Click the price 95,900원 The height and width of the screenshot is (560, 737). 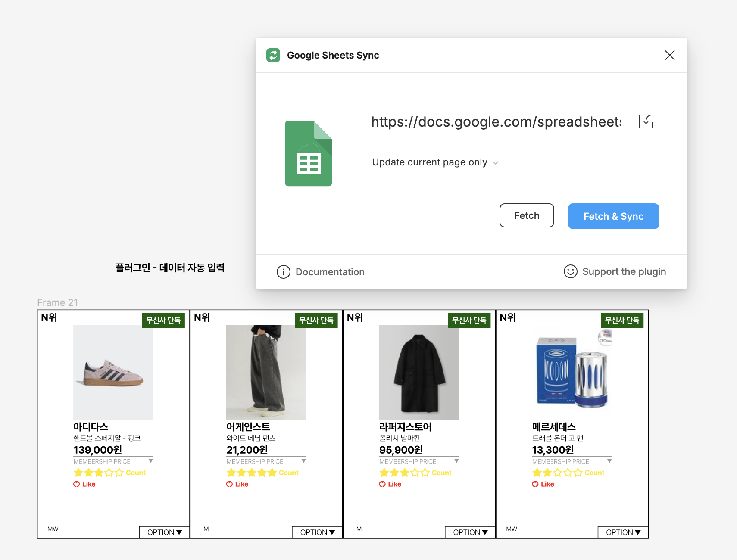[x=401, y=450]
